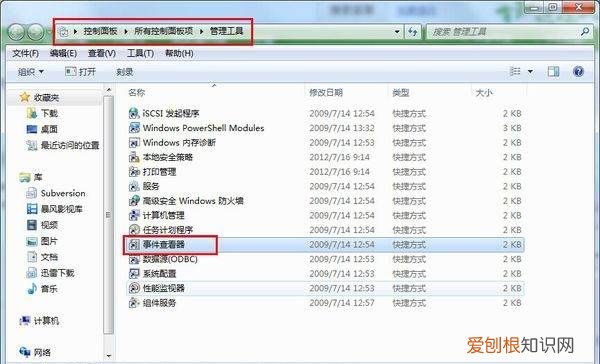
Task: Toggle the preview pane icon
Action: pos(553,72)
